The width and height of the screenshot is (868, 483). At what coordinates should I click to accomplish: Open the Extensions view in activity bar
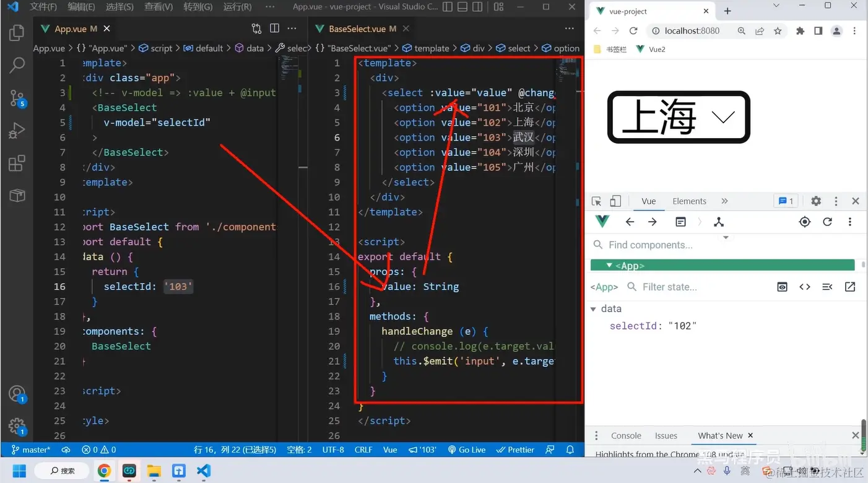click(x=17, y=163)
